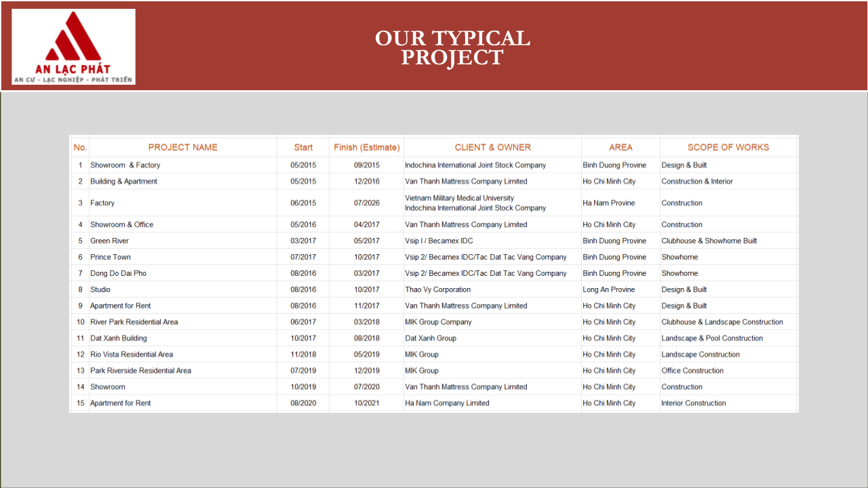The width and height of the screenshot is (868, 488).
Task: Select the Showroom & Factory project cell
Action: (125, 165)
